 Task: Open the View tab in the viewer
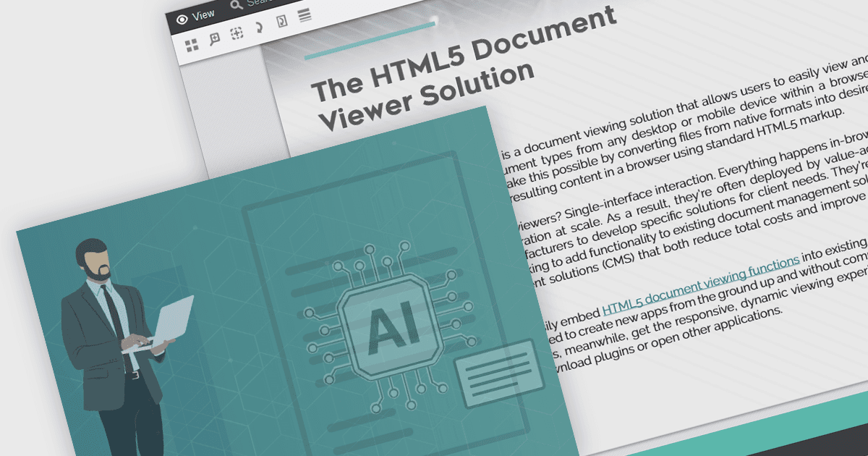tap(195, 15)
